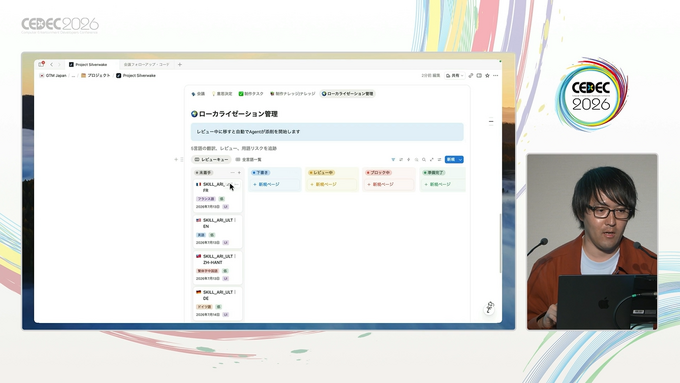The width and height of the screenshot is (680, 383).
Task: Open the 全言語一覧 view
Action: [248, 160]
